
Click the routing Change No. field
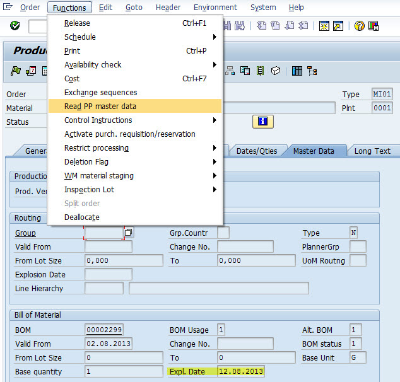point(245,247)
